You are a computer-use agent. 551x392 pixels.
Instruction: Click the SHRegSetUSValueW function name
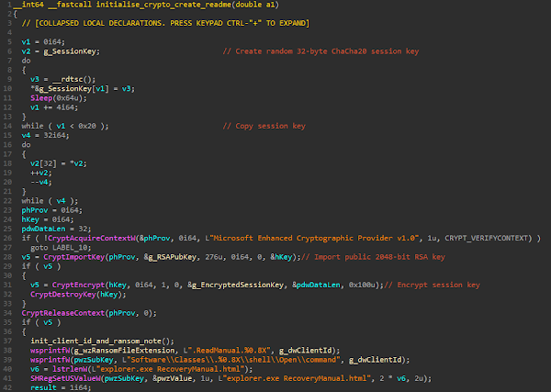coord(65,378)
